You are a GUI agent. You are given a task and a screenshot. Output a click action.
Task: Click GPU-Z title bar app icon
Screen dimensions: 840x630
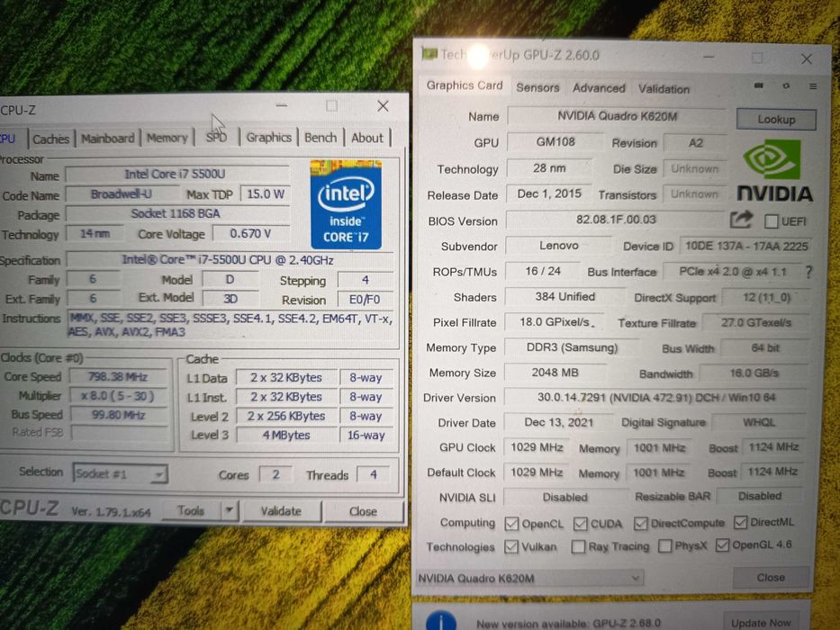(x=429, y=54)
